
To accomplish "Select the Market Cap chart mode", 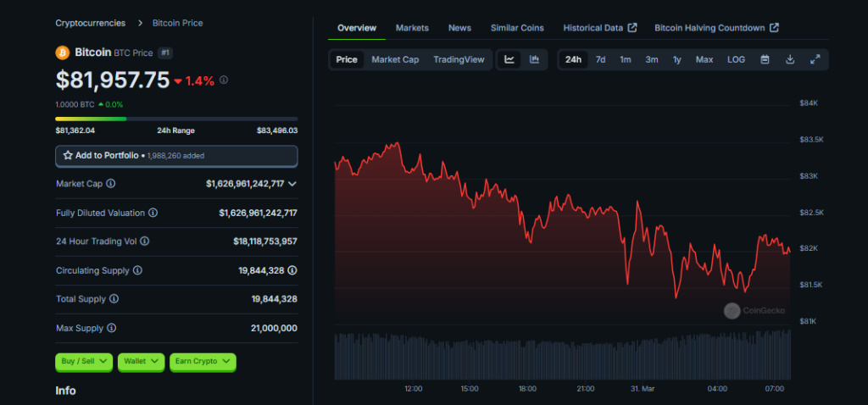I will pos(395,60).
